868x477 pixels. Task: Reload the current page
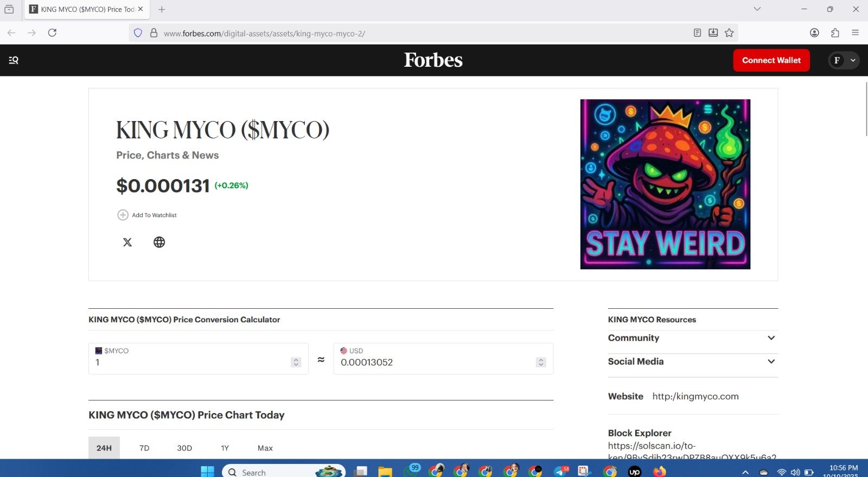coord(52,33)
